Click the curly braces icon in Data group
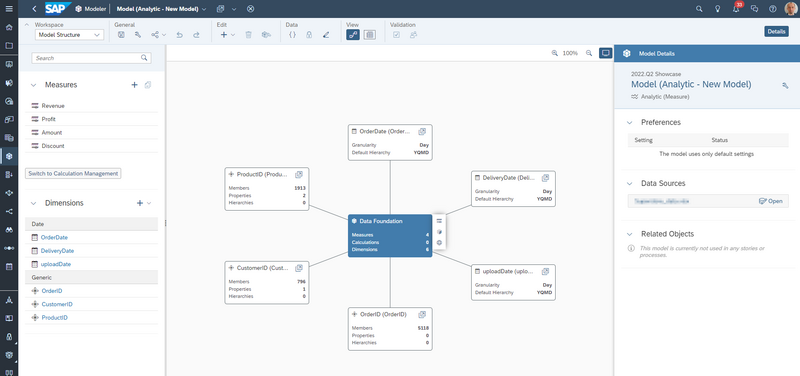 pos(292,35)
